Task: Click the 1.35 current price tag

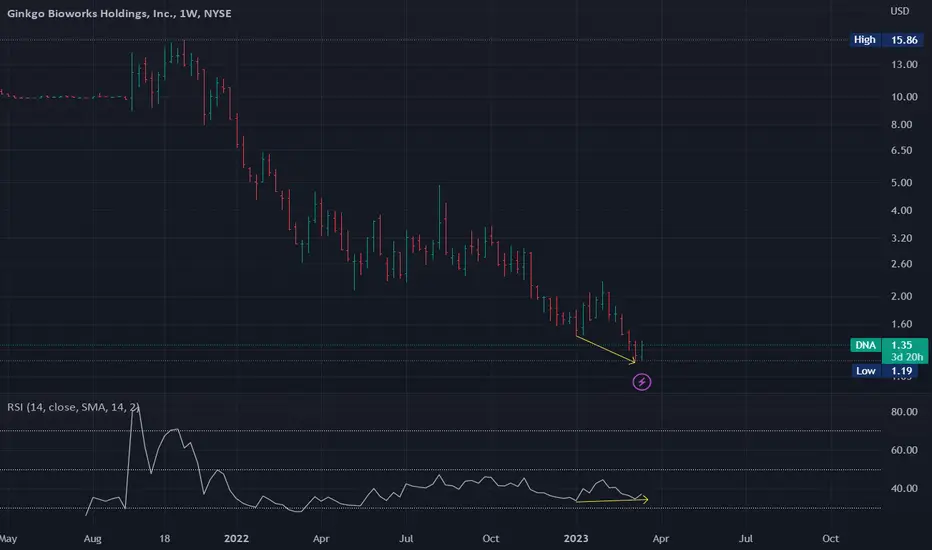Action: 901,345
